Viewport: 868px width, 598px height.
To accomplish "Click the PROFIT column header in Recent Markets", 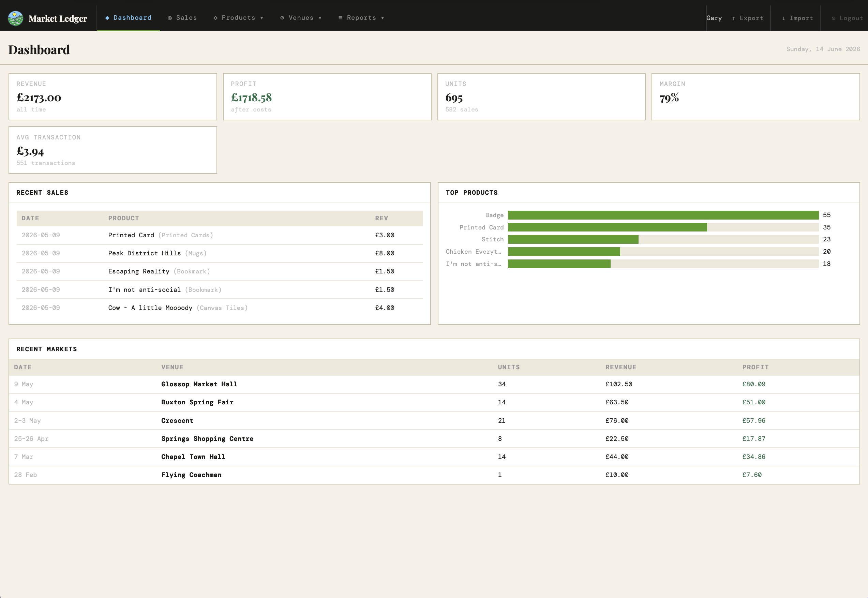I will [x=755, y=367].
